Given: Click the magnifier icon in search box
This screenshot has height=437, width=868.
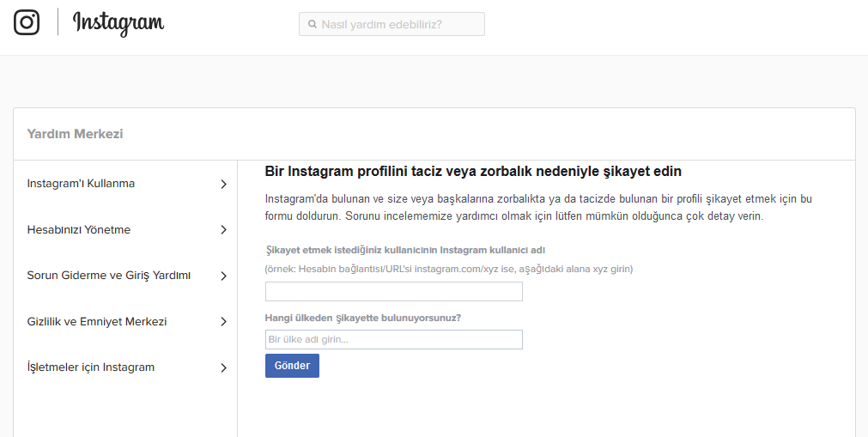Looking at the screenshot, I should click(313, 24).
